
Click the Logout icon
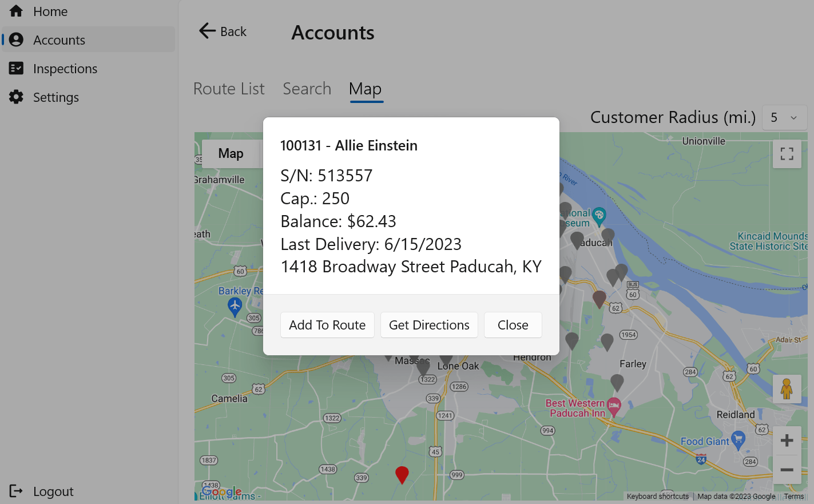click(16, 491)
